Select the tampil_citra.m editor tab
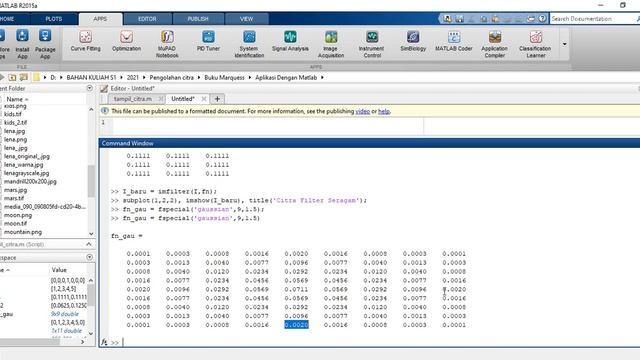The width and height of the screenshot is (640, 360). pos(133,99)
